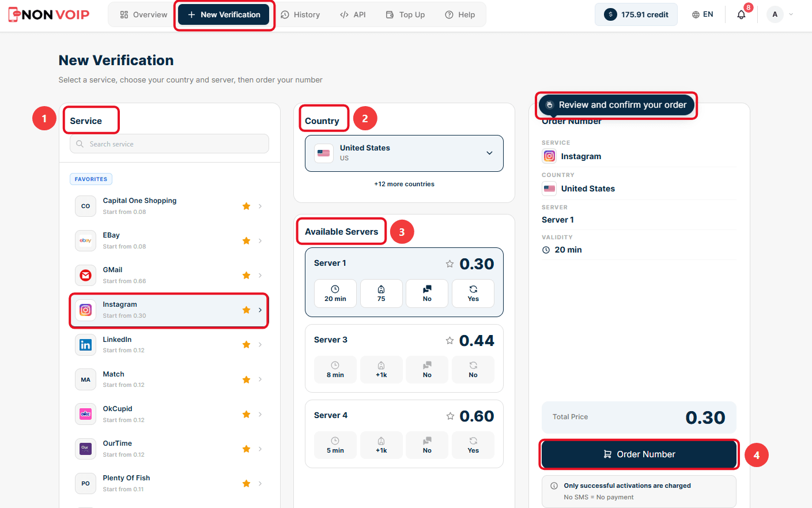
Task: Select the OkCupid service name
Action: click(118, 409)
